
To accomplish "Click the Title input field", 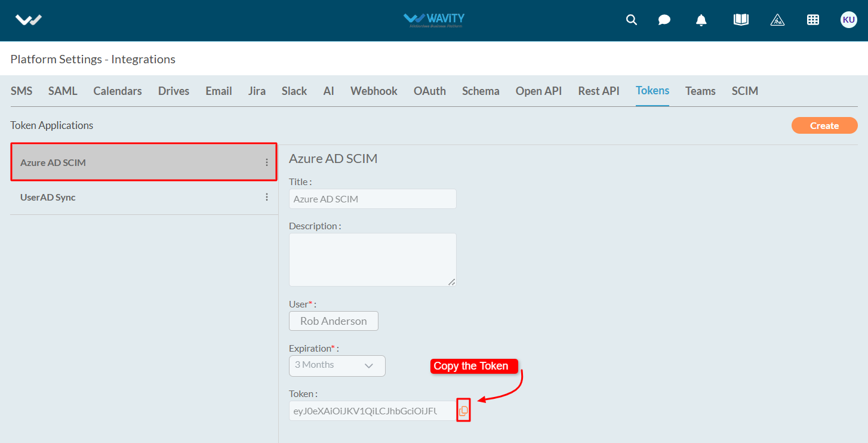I will (x=373, y=199).
